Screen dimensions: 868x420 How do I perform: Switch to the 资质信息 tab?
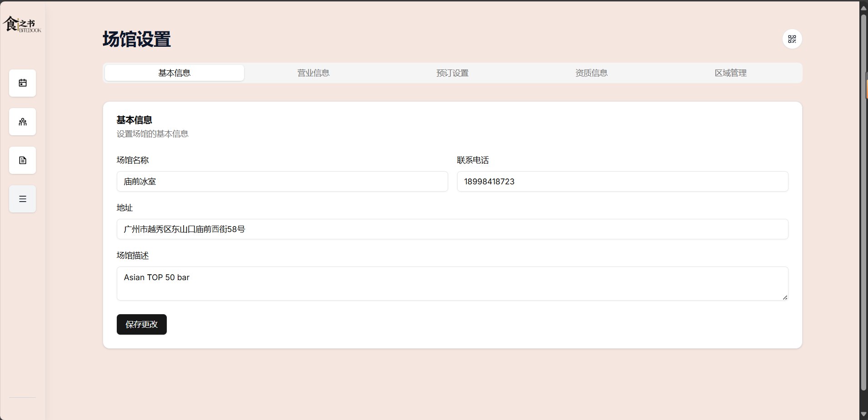click(x=591, y=73)
